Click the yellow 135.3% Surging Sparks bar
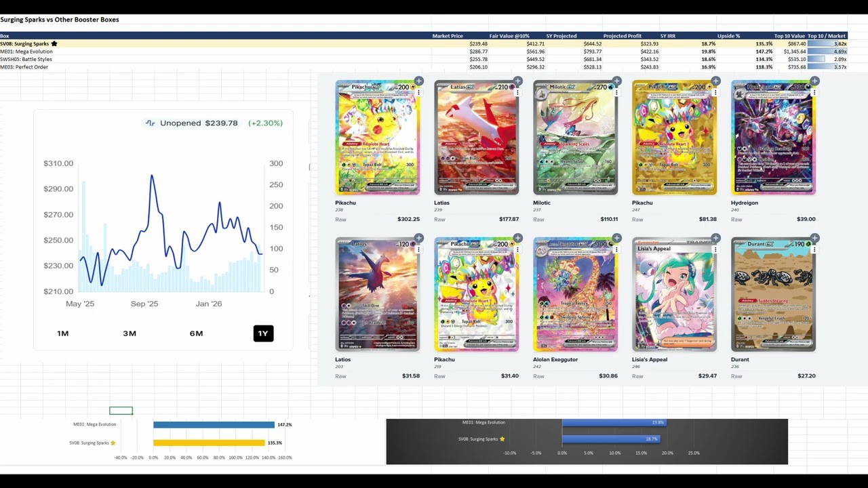This screenshot has height=488, width=868. [x=209, y=443]
